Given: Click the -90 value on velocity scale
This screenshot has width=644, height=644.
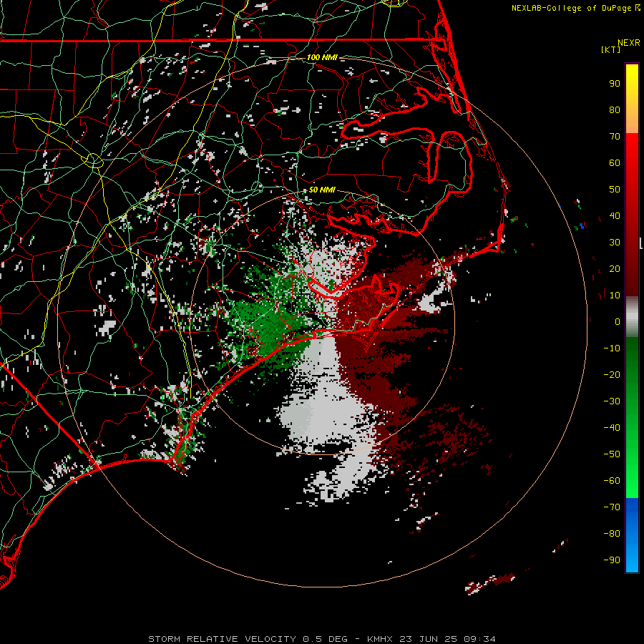Looking at the screenshot, I should pos(612,560).
